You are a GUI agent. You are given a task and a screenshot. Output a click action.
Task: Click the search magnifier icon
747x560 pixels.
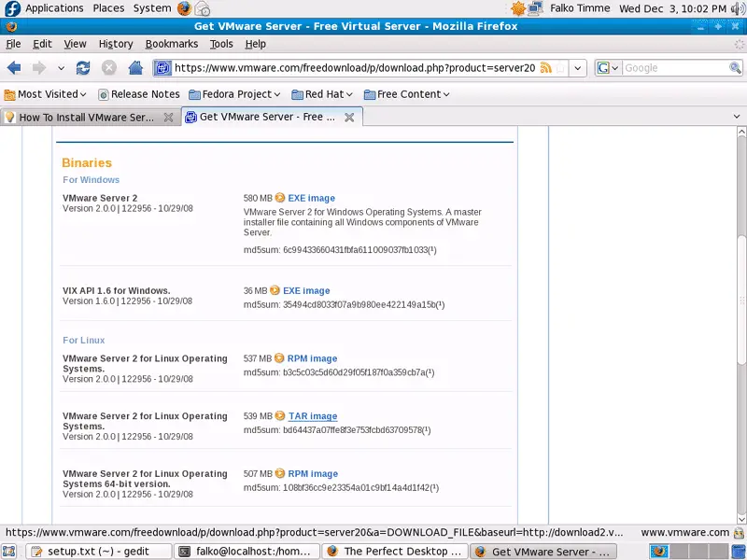[735, 68]
